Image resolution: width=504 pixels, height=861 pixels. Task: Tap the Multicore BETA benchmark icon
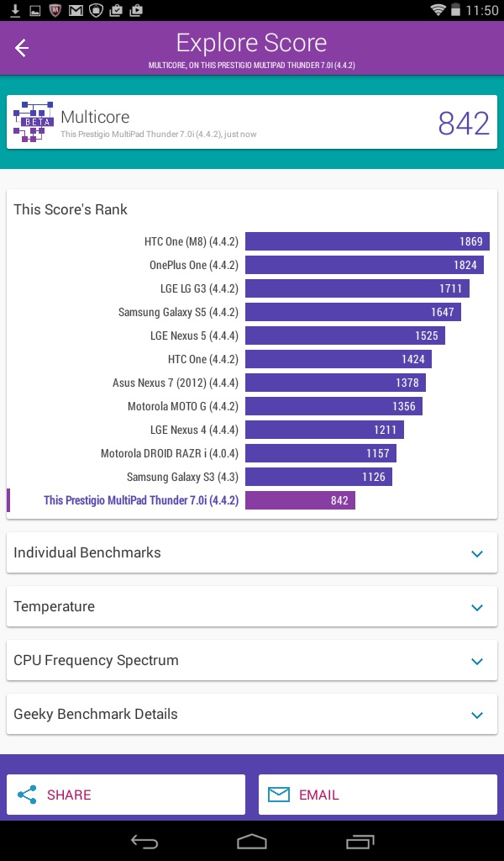(x=34, y=122)
